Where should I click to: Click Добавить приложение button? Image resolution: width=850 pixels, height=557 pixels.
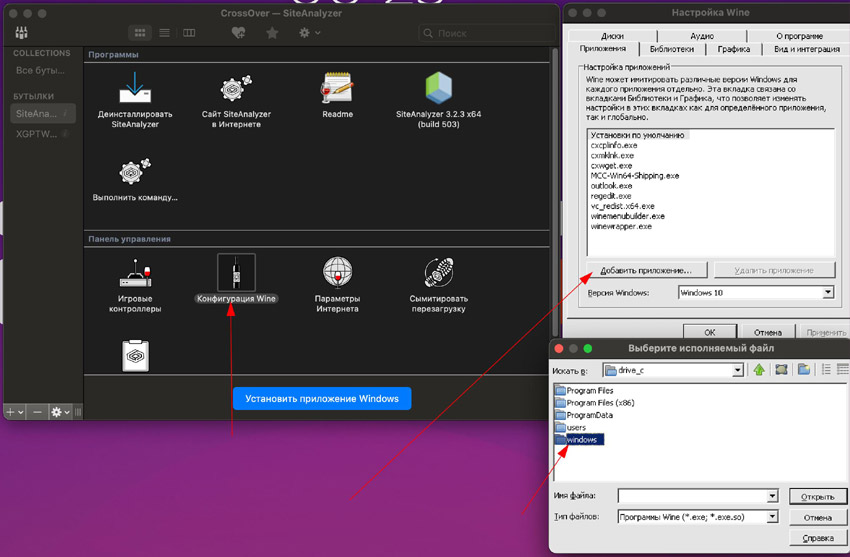click(x=646, y=270)
